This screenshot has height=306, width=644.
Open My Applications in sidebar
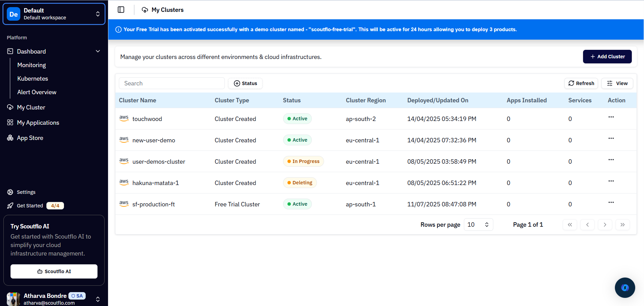coord(38,123)
